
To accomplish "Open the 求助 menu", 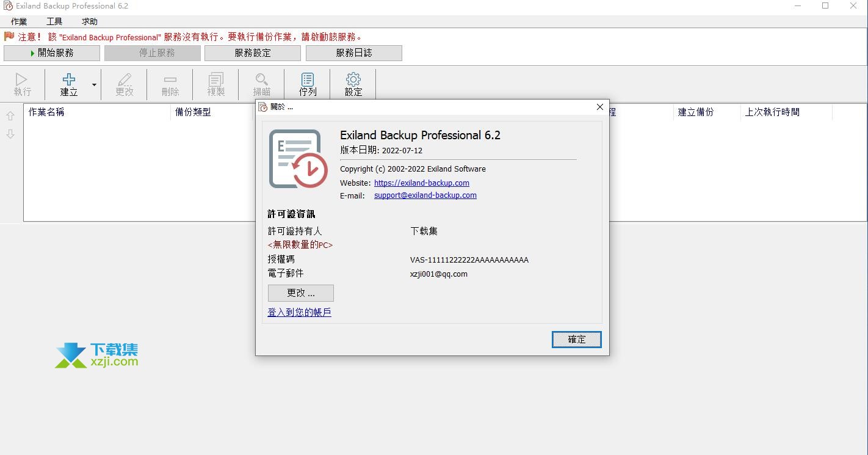I will 90,21.
